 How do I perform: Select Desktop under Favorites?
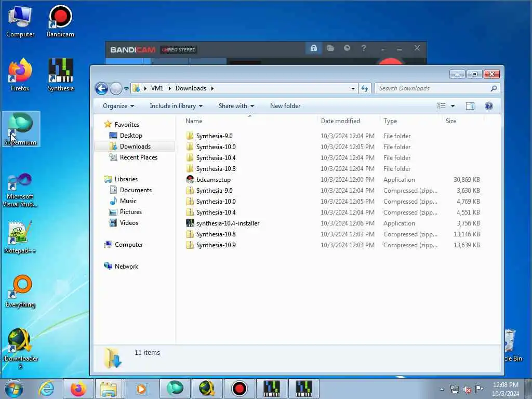(131, 136)
